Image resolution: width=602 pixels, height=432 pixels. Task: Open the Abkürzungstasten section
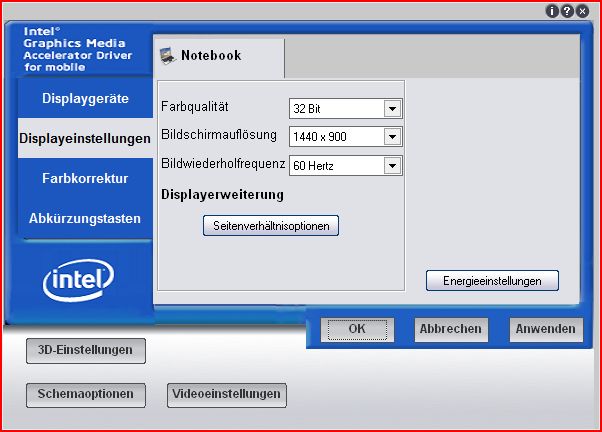pyautogui.click(x=85, y=218)
